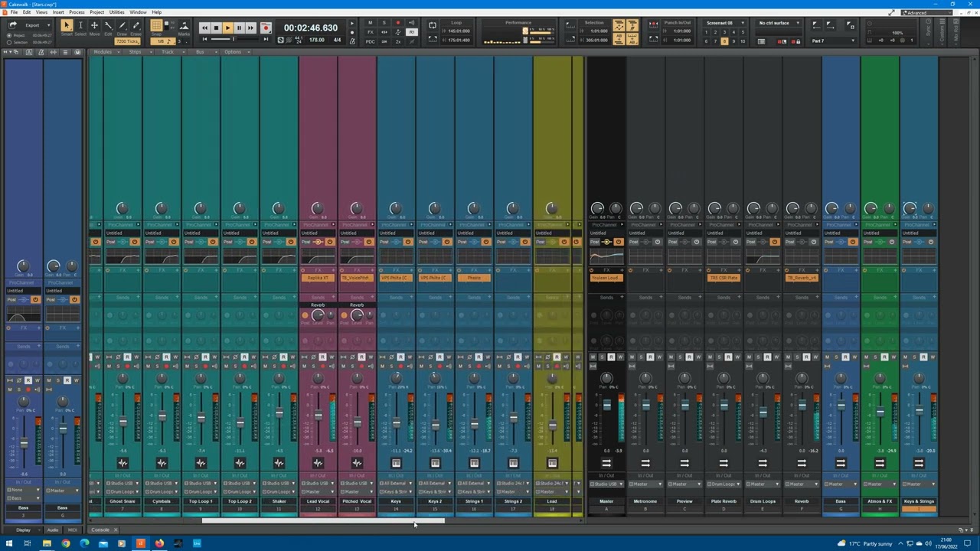Open the Utilities menu
Image resolution: width=980 pixels, height=551 pixels.
click(x=116, y=12)
